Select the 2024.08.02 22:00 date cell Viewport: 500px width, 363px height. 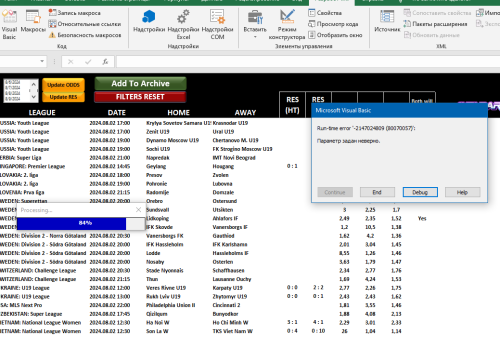110,305
